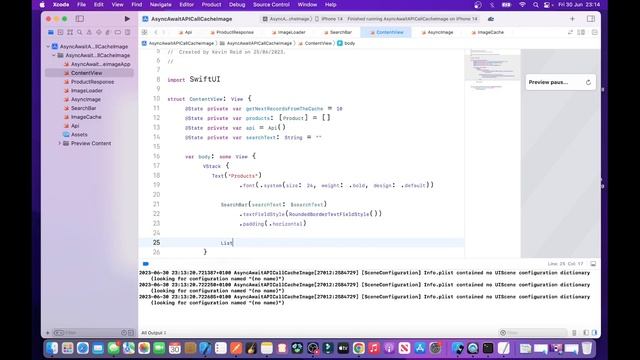This screenshot has height=360, width=640.
Task: Select SearchBar file in navigator
Action: [80, 108]
